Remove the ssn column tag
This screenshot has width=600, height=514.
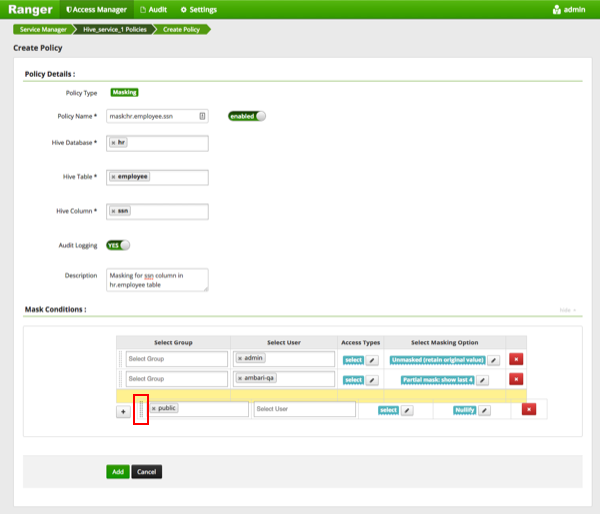[x=113, y=211]
